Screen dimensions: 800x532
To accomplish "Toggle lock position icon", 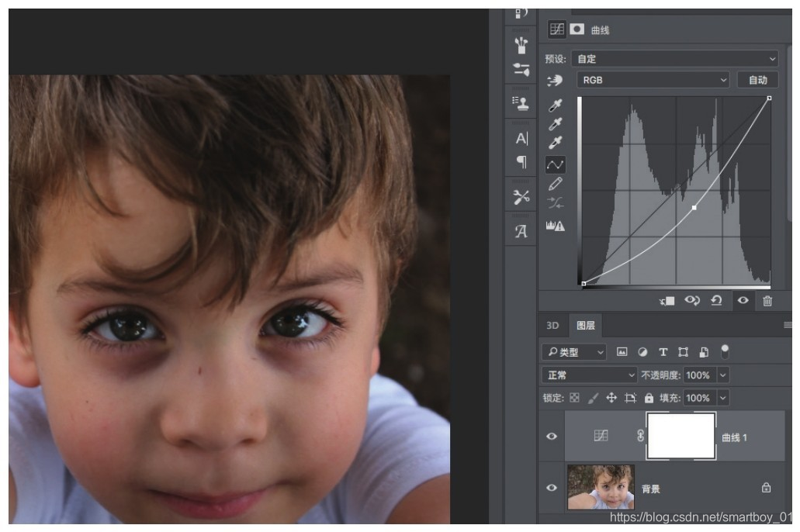I will click(x=611, y=398).
